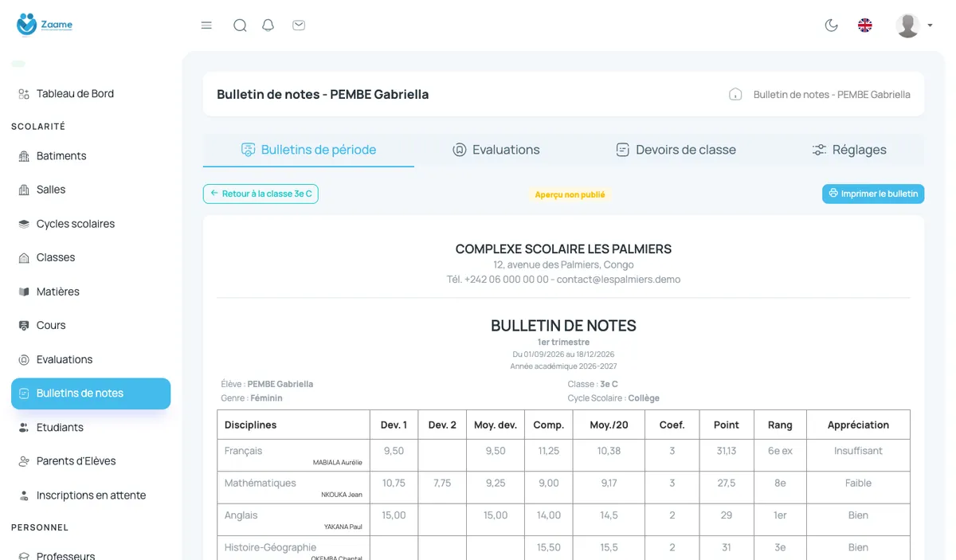Screen dimensions: 956x560
Task: Click the Histoire-Géographie discipline row
Action: click(563, 548)
